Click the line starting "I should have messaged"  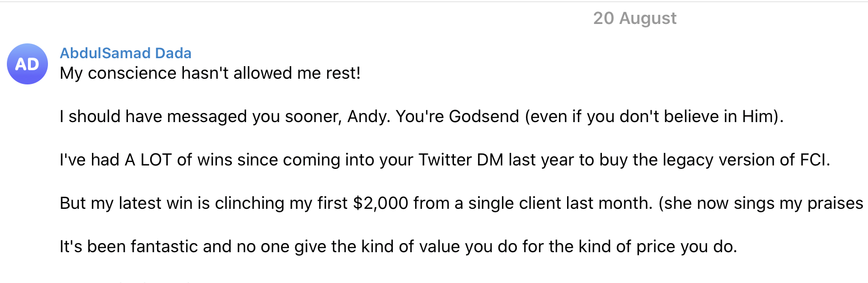coord(415,118)
